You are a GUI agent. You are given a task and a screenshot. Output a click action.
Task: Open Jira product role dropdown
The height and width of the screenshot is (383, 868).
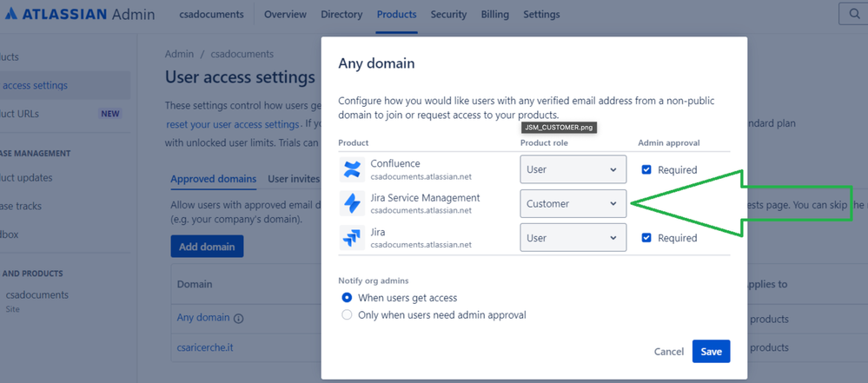coord(573,238)
